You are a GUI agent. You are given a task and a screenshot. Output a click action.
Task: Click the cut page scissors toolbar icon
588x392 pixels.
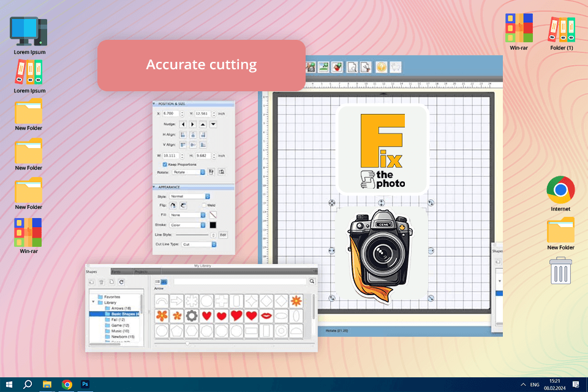366,67
